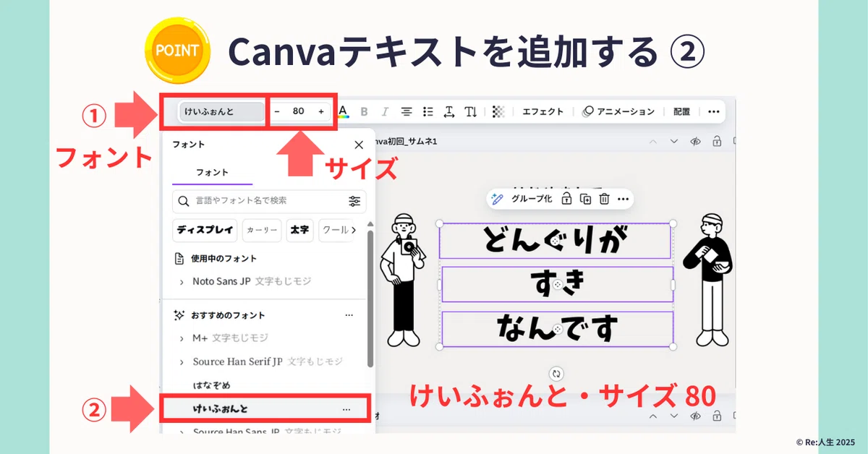Select the なんです text box
The height and width of the screenshot is (454, 868).
(x=557, y=329)
